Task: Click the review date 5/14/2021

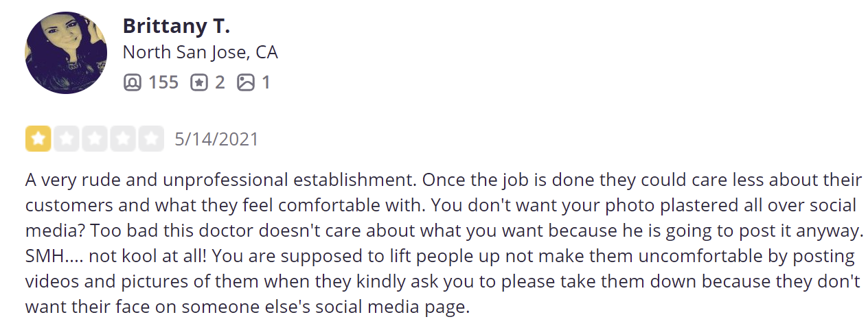Action: pyautogui.click(x=216, y=139)
